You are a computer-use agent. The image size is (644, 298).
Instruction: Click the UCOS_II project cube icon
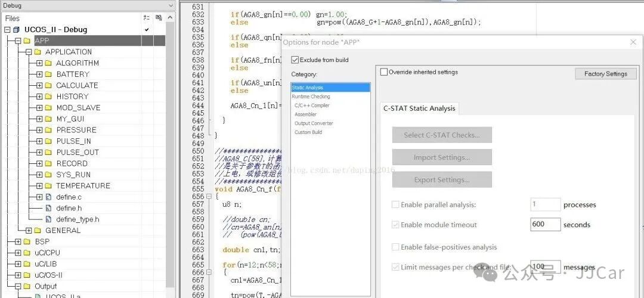coord(17,30)
